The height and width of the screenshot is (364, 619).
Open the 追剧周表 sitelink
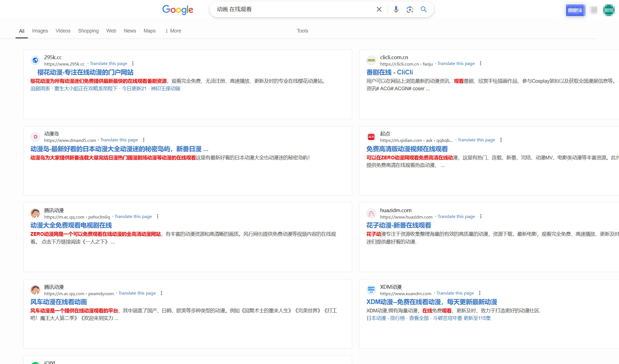40,89
